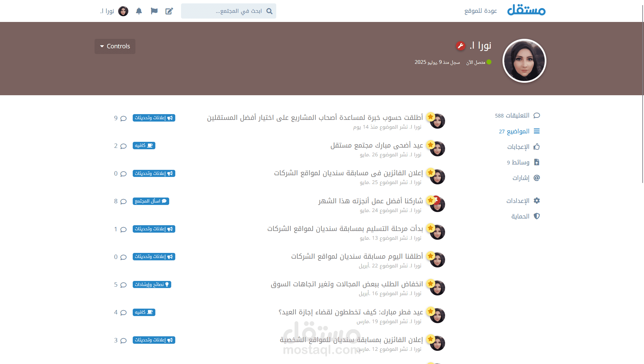Click avatar beside عيد أضحى مبارك topic
The width and height of the screenshot is (644, 364).
[437, 149]
